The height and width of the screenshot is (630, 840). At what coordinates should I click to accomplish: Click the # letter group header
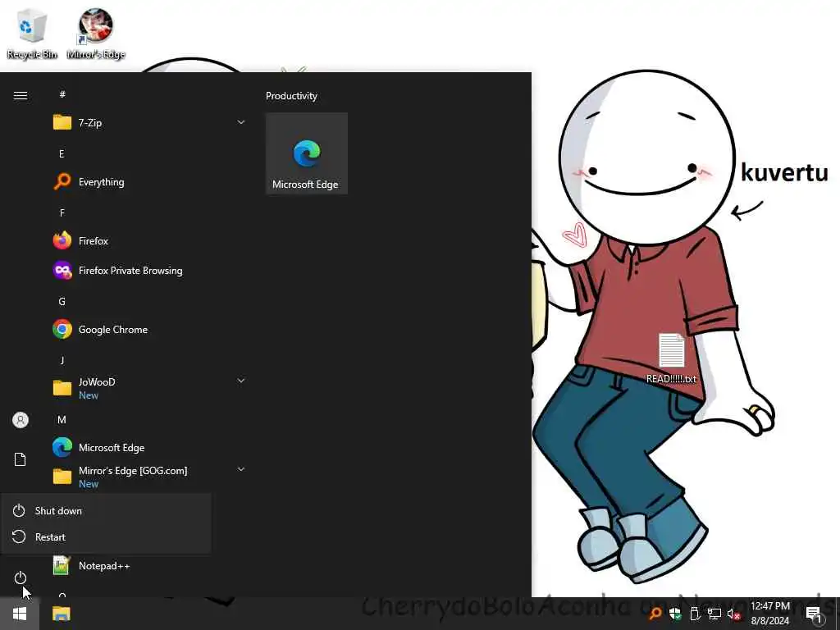click(x=62, y=94)
